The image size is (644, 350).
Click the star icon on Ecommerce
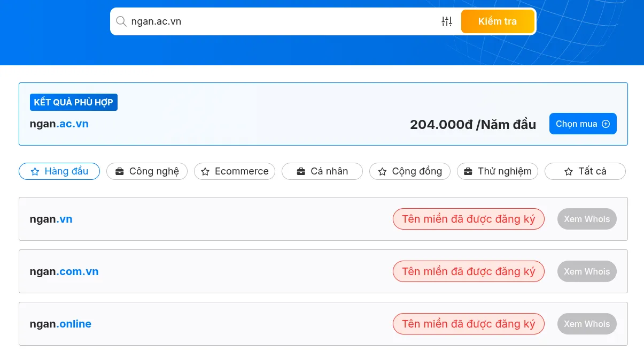[205, 172]
